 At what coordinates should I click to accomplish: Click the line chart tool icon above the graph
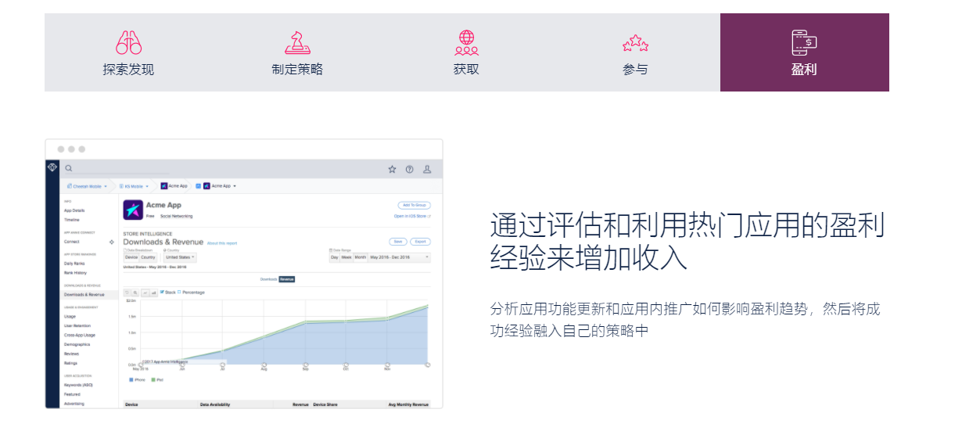[x=145, y=293]
